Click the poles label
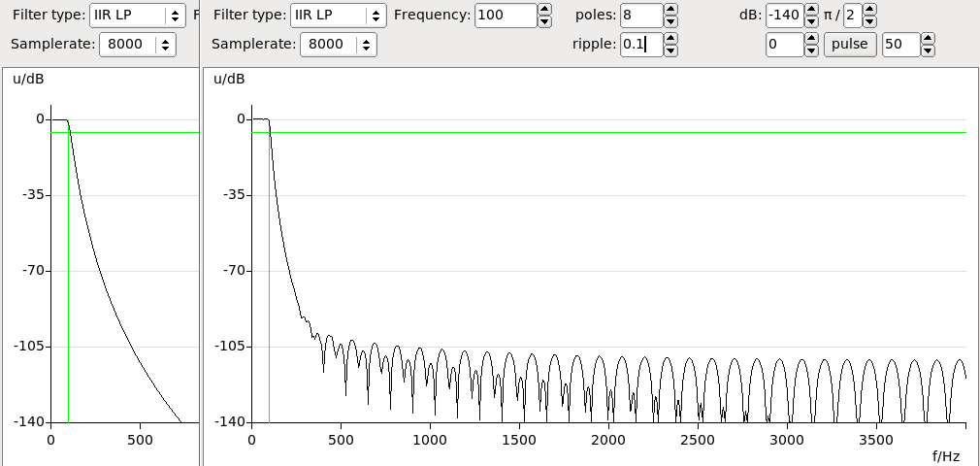Viewport: 980px width, 466px height. (596, 15)
